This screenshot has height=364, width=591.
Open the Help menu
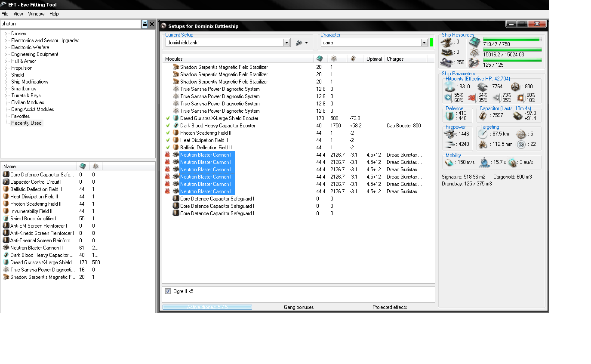[54, 14]
